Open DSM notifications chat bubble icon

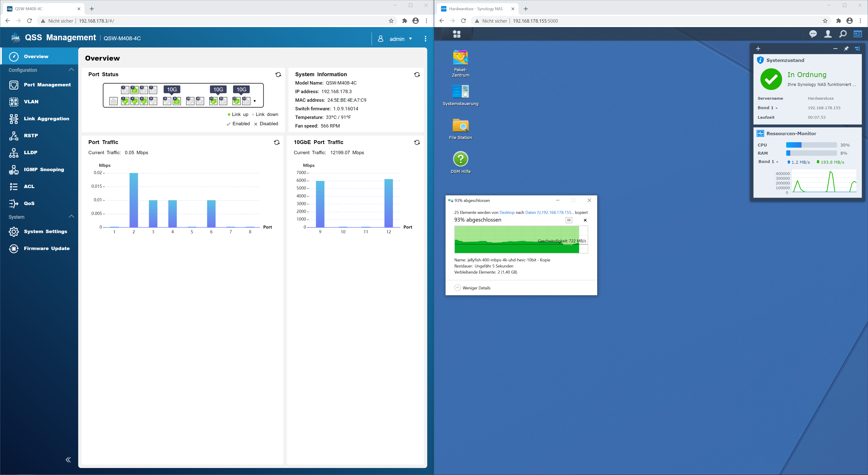pos(813,34)
